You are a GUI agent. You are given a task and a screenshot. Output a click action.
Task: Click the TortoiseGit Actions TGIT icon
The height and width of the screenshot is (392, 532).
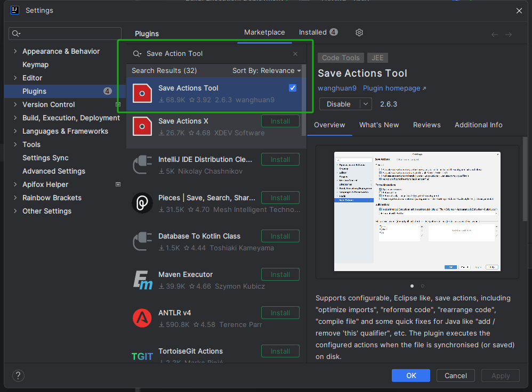pos(142,356)
